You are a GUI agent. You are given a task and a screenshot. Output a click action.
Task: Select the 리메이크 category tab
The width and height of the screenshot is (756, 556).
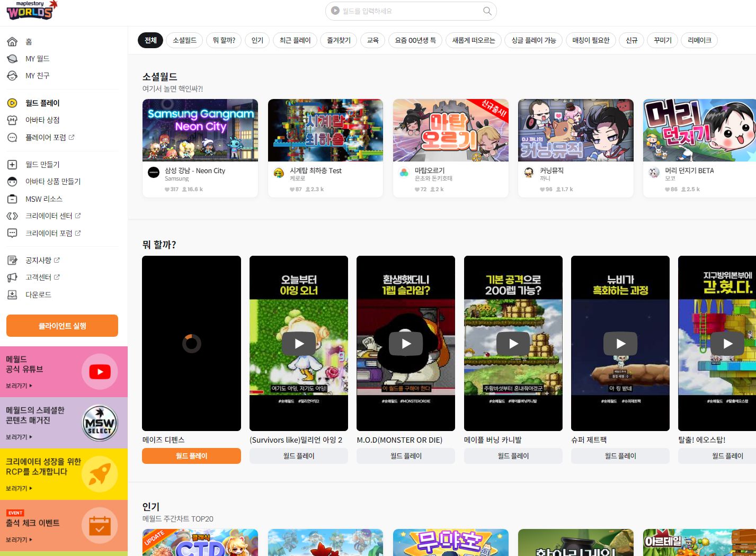click(x=699, y=40)
